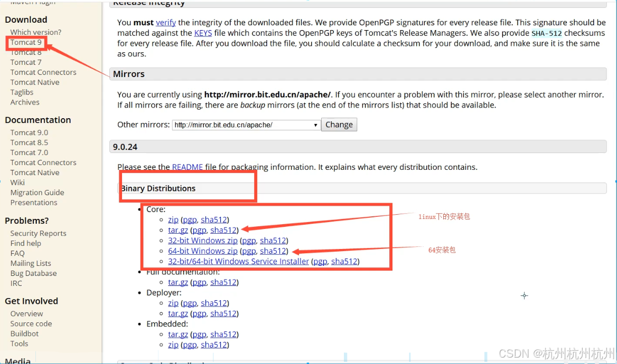The width and height of the screenshot is (617, 364).
Task: Open sha512 for 32-bit Windows zip
Action: tap(273, 241)
